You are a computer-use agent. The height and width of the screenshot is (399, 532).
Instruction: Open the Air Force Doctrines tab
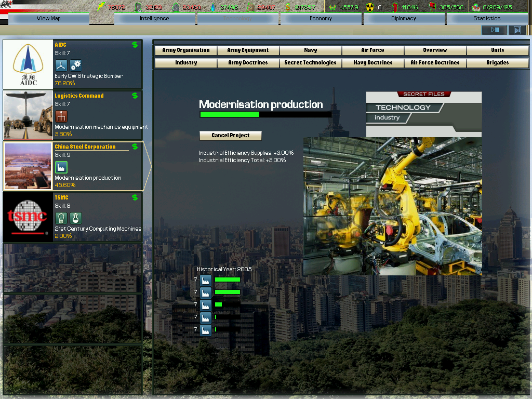tap(435, 63)
